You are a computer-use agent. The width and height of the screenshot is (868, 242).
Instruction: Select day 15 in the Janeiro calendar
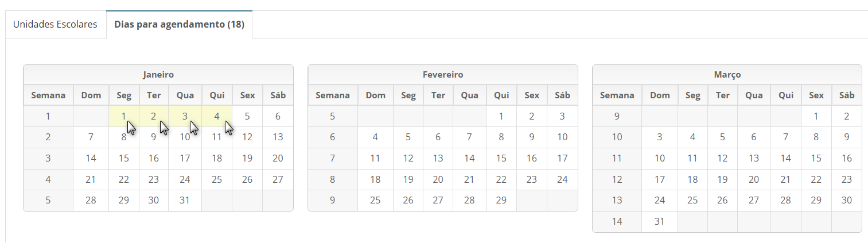(x=124, y=159)
